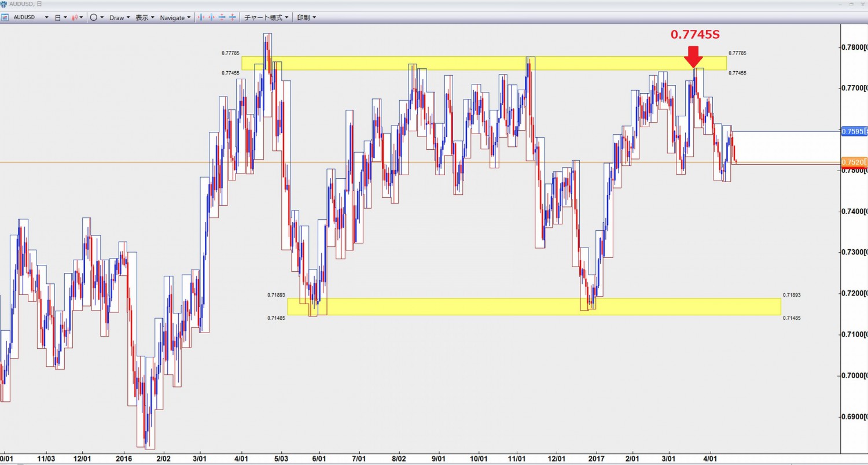Click the 10/01 date axis label
This screenshot has width=868, height=465.
pyautogui.click(x=479, y=457)
